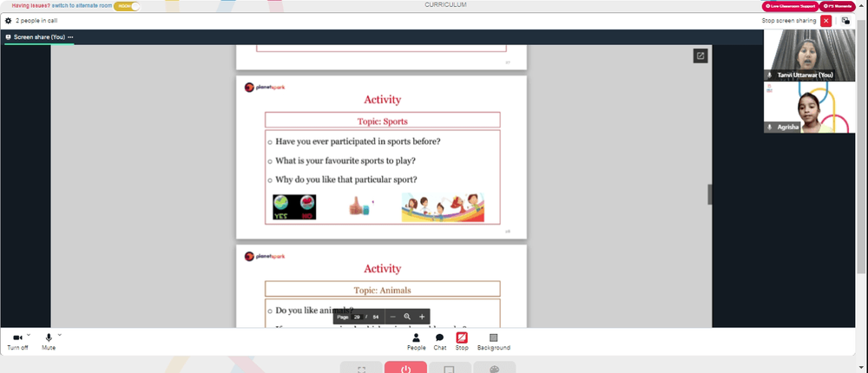Open Screen share tab more options
This screenshot has width=868, height=373.
click(70, 37)
